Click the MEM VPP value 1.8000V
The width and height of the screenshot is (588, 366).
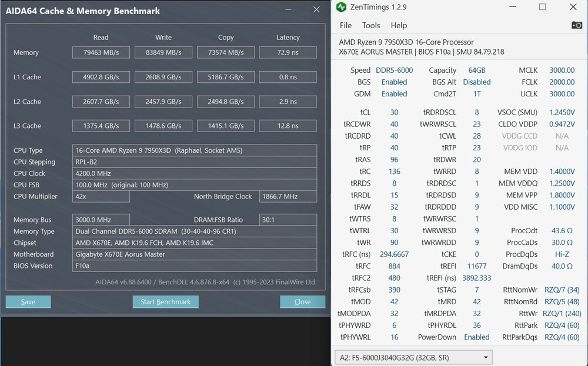tap(562, 195)
